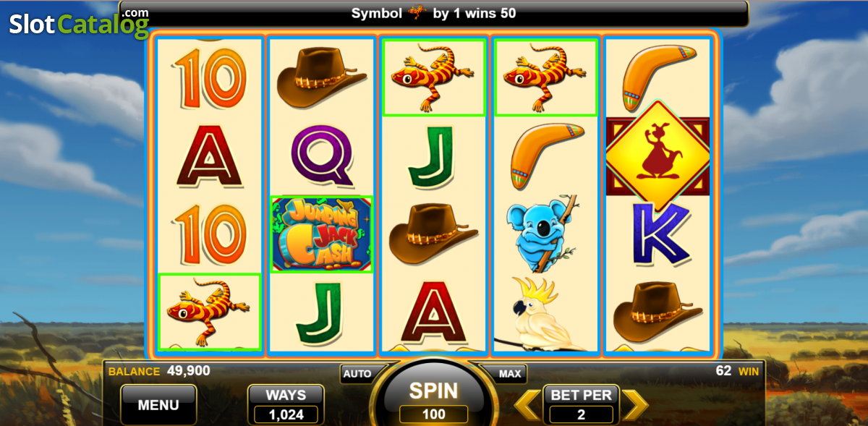
Task: Click the highlighted lizard on reel one
Action: tap(210, 312)
